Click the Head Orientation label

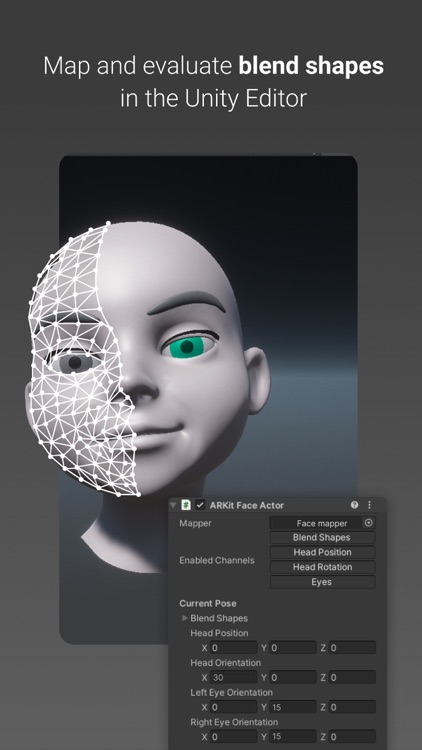coord(225,663)
